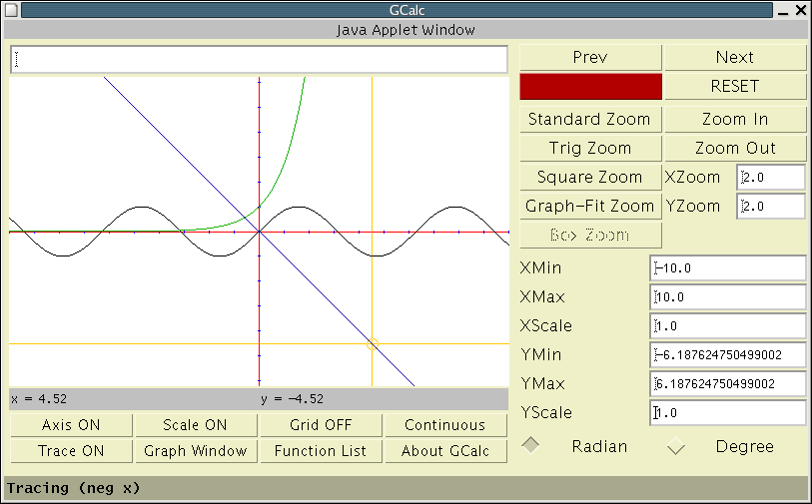812x504 pixels.
Task: Focus the function expression input field
Action: pyautogui.click(x=259, y=59)
